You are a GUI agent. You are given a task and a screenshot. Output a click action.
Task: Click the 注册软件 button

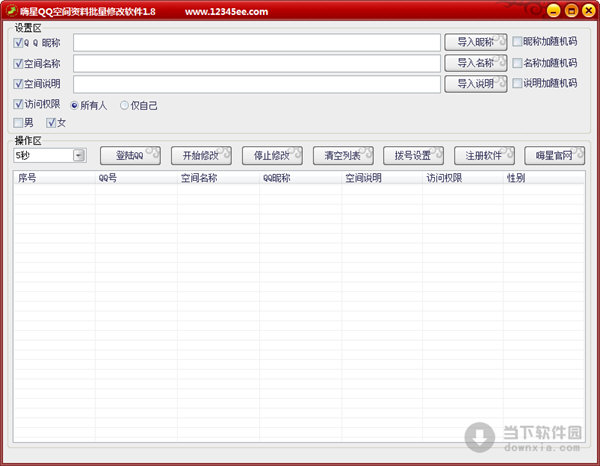484,156
